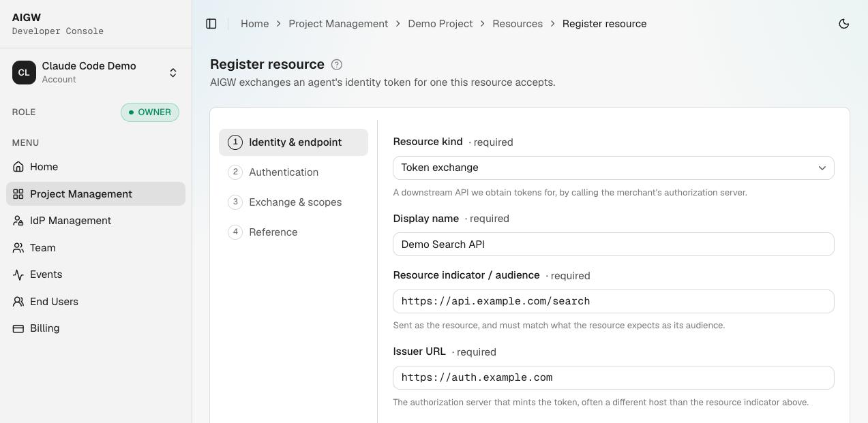Click the ROLE label in the sidebar
This screenshot has width=868, height=423.
pos(24,112)
